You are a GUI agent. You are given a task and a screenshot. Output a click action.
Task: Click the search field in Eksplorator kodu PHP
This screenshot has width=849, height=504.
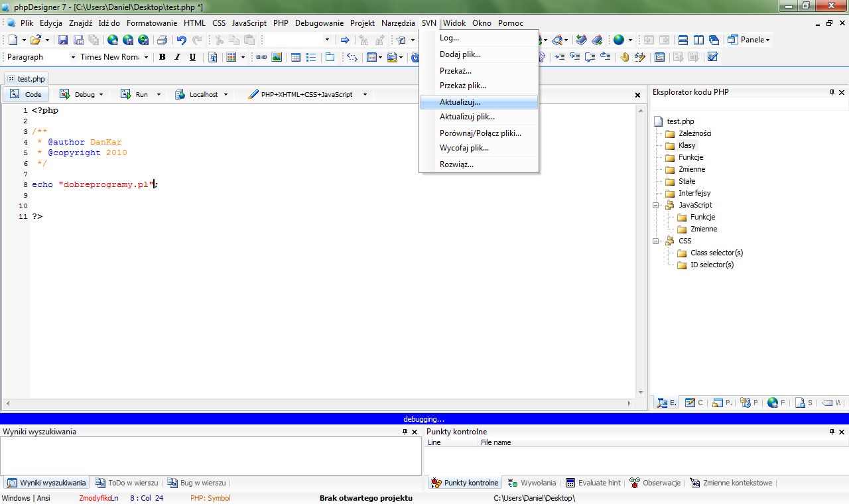click(x=749, y=105)
